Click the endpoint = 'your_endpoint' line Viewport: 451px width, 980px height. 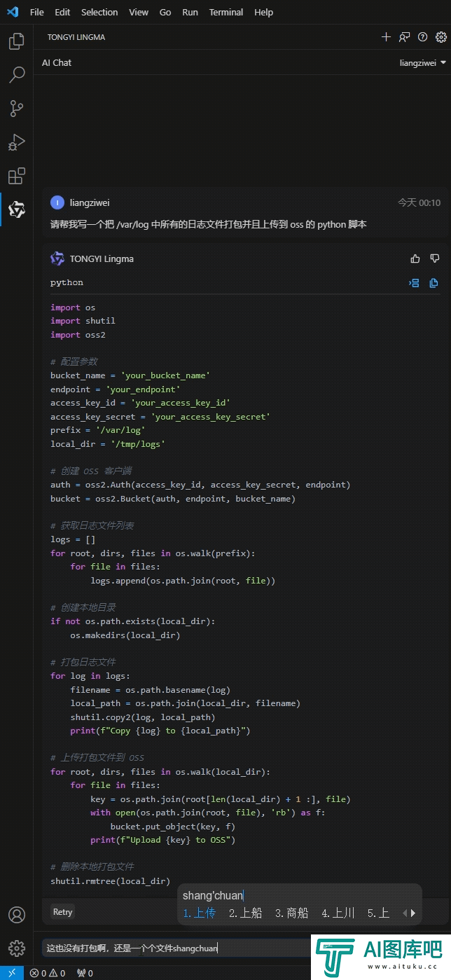116,389
